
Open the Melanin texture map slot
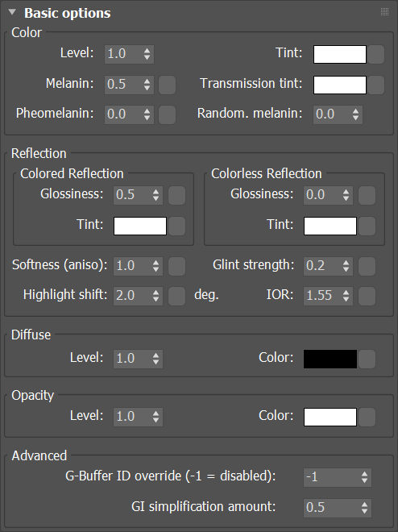point(167,85)
